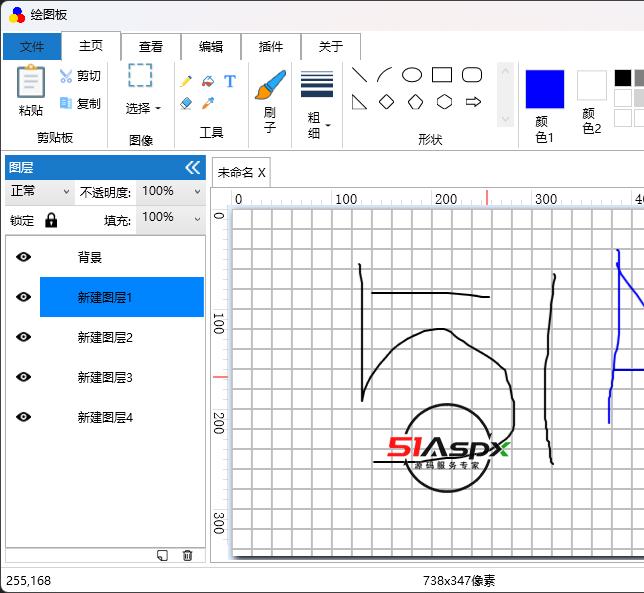The image size is (644, 593).
Task: Toggle visibility of 新建图层2
Action: [x=23, y=337]
